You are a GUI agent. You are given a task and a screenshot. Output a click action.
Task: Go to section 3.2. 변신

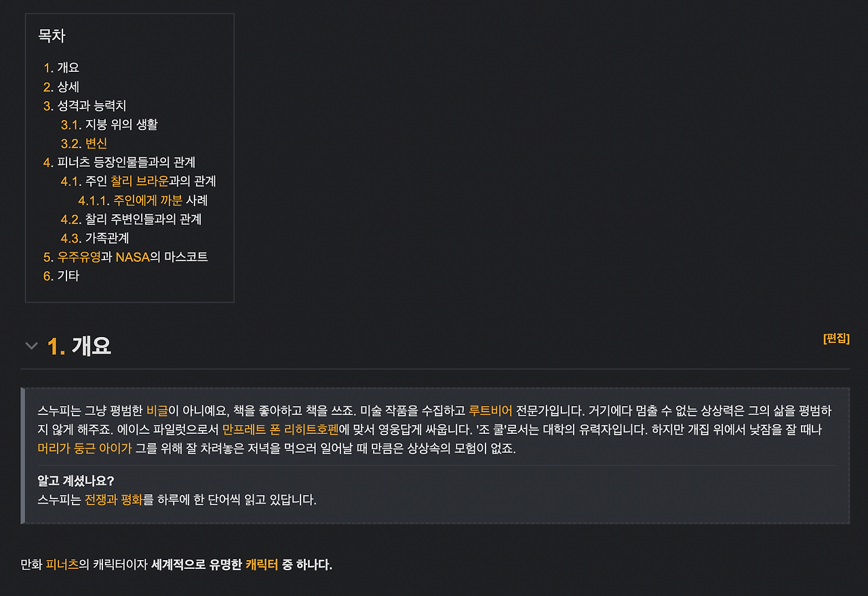pos(94,143)
